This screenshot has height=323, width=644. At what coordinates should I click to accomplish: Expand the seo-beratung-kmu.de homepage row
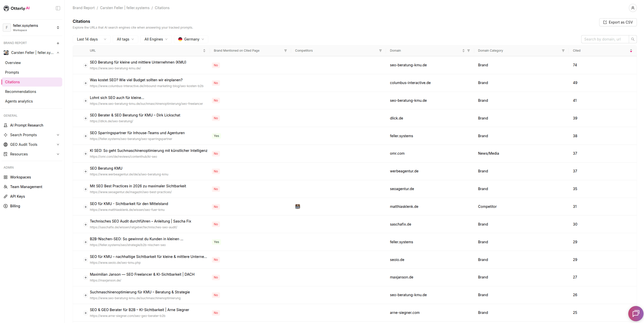tap(86, 65)
